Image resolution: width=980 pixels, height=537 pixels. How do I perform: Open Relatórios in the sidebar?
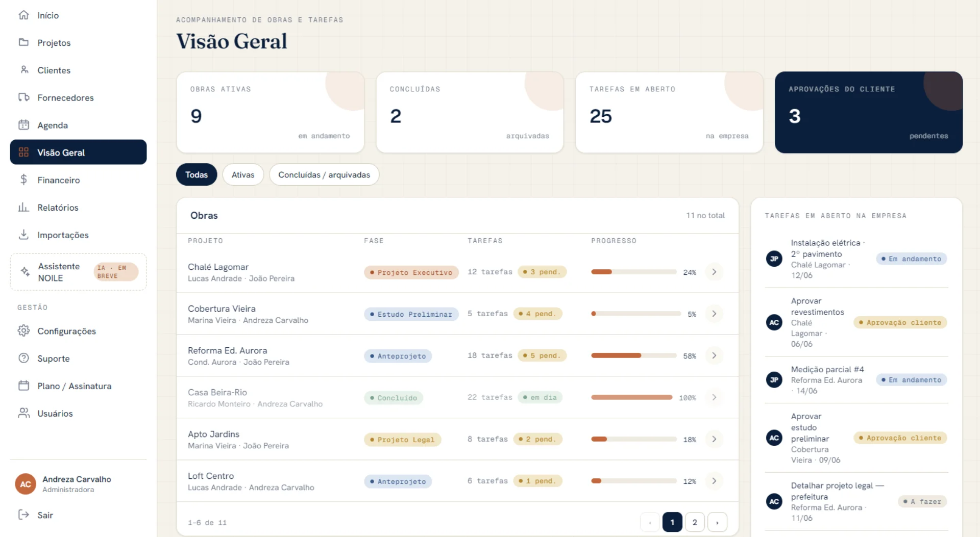78,207
